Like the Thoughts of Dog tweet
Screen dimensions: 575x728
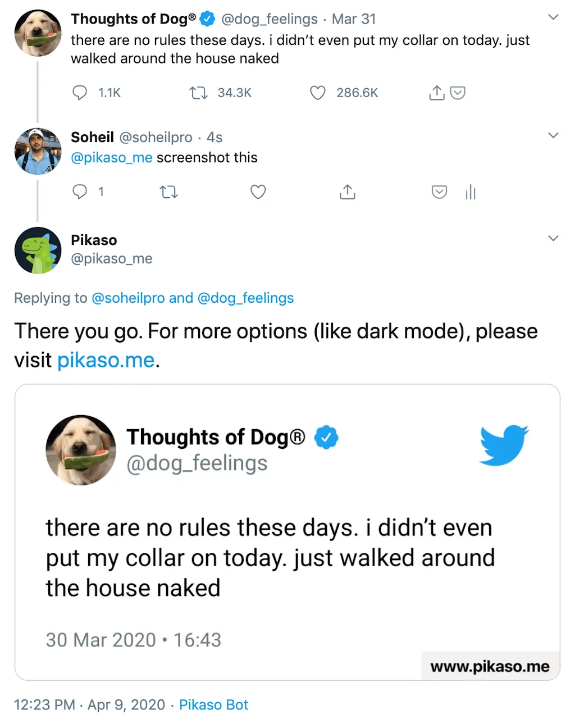pyautogui.click(x=317, y=92)
